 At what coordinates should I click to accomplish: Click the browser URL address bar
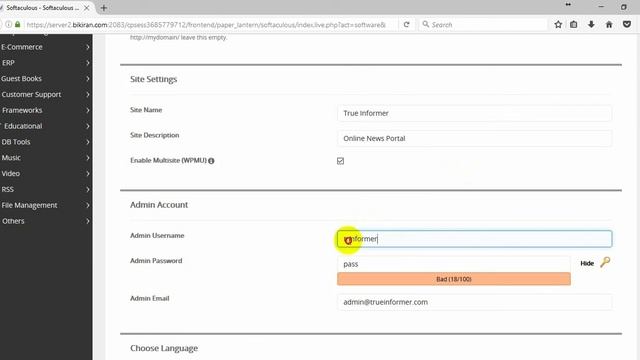point(206,24)
